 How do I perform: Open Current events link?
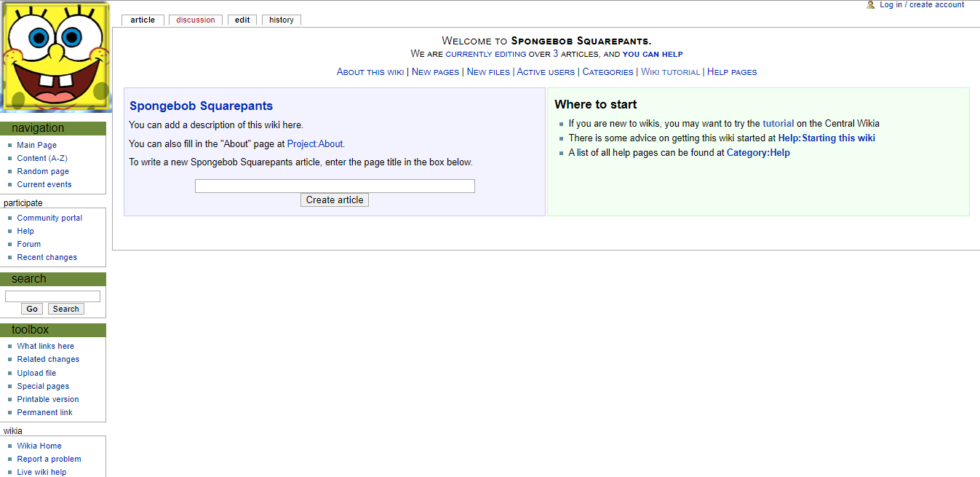44,185
